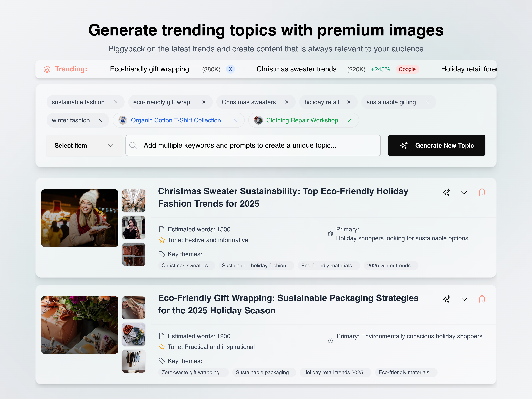Select Christmas sweater trends trending item
The height and width of the screenshot is (399, 532).
[x=296, y=69]
